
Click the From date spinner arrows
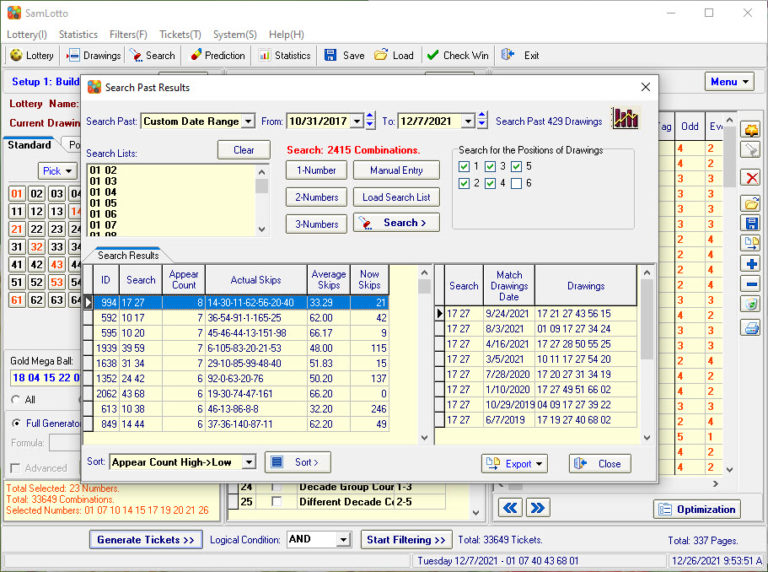point(370,121)
